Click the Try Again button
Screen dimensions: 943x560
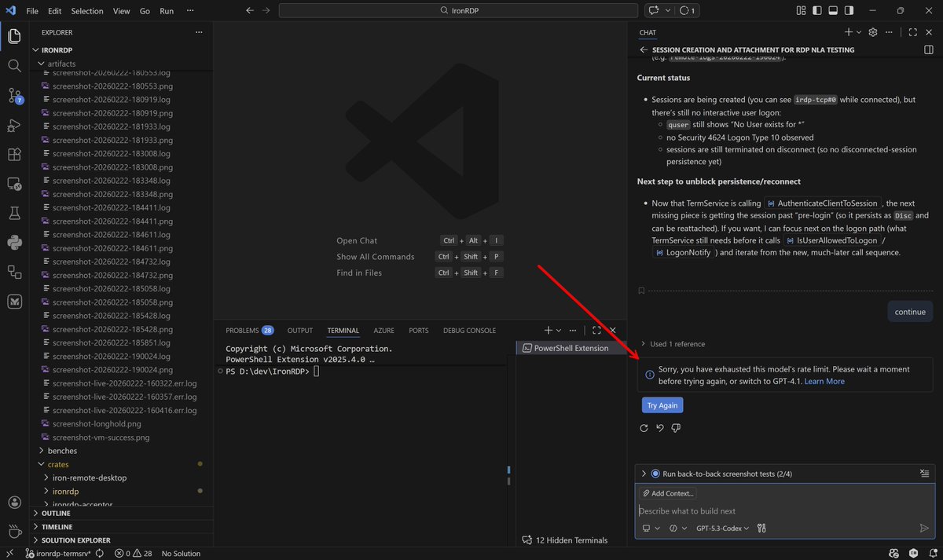tap(662, 405)
